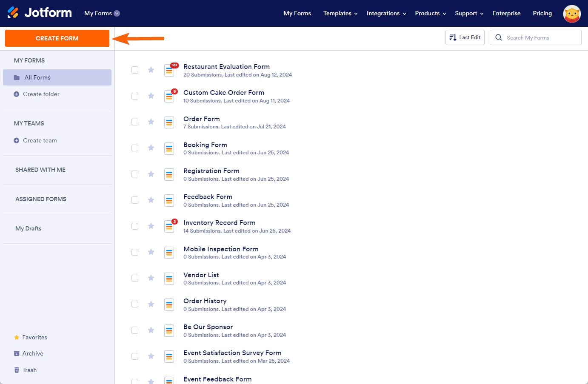The image size is (588, 384).
Task: Click the Favorites star icon in sidebar
Action: tap(17, 337)
